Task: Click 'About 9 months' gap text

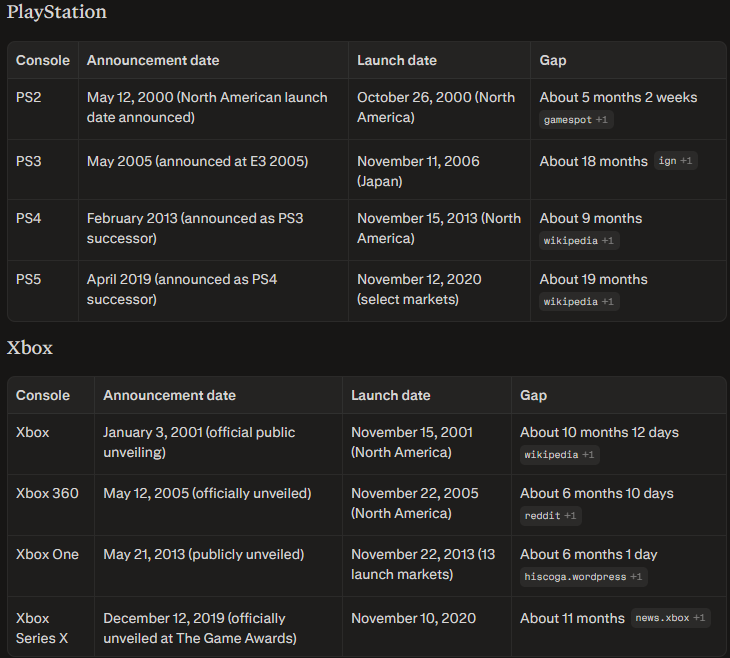Action: 590,218
